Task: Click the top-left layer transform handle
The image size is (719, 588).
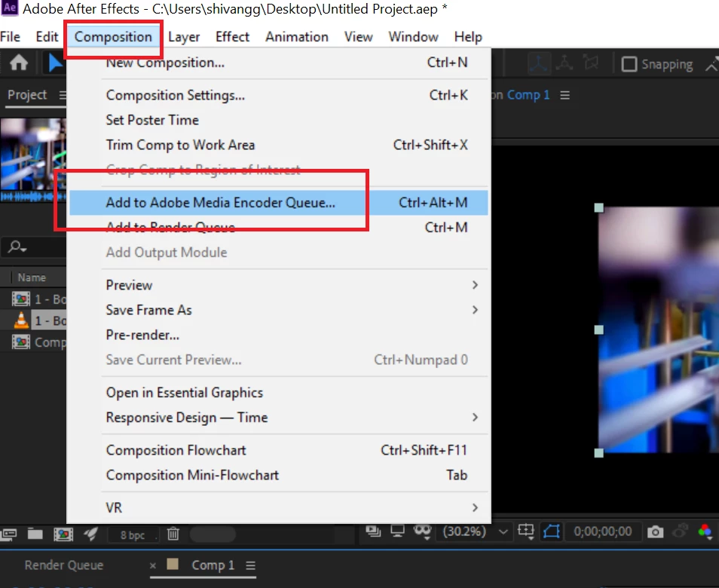Action: (x=599, y=208)
